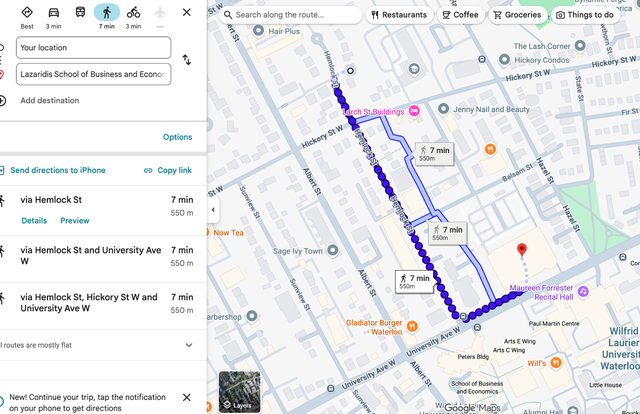Choose the Best travel mode option
This screenshot has width=640, height=414.
27,14
